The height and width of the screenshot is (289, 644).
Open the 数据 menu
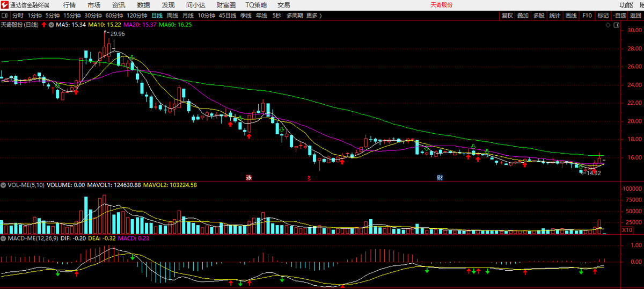pyautogui.click(x=143, y=5)
